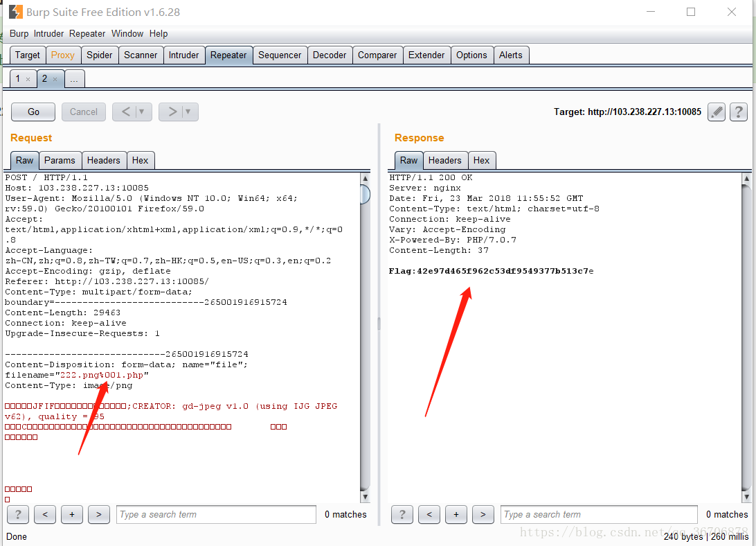Step forward in Repeater history
Image resolution: width=756 pixels, height=546 pixels.
172,112
